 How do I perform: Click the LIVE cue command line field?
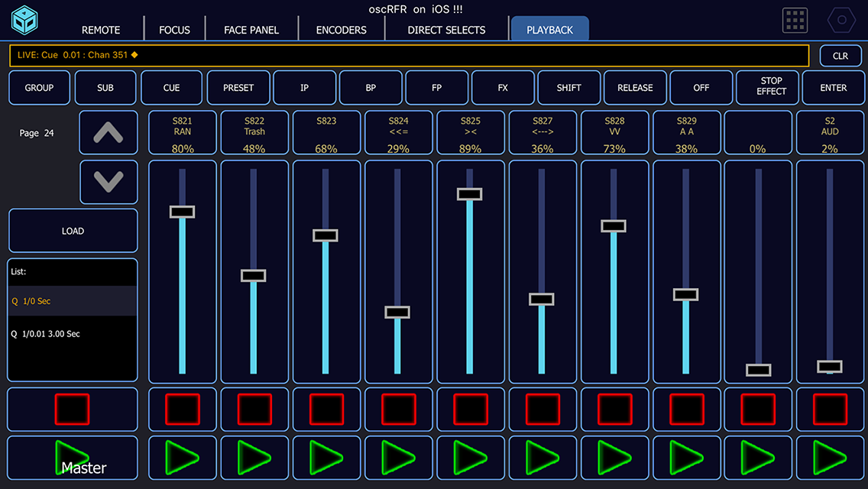(409, 56)
